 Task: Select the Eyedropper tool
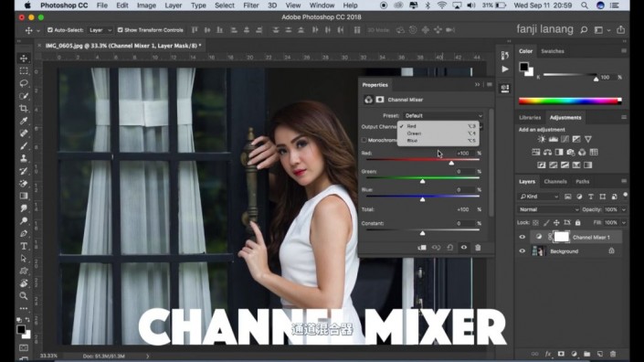pos(24,121)
